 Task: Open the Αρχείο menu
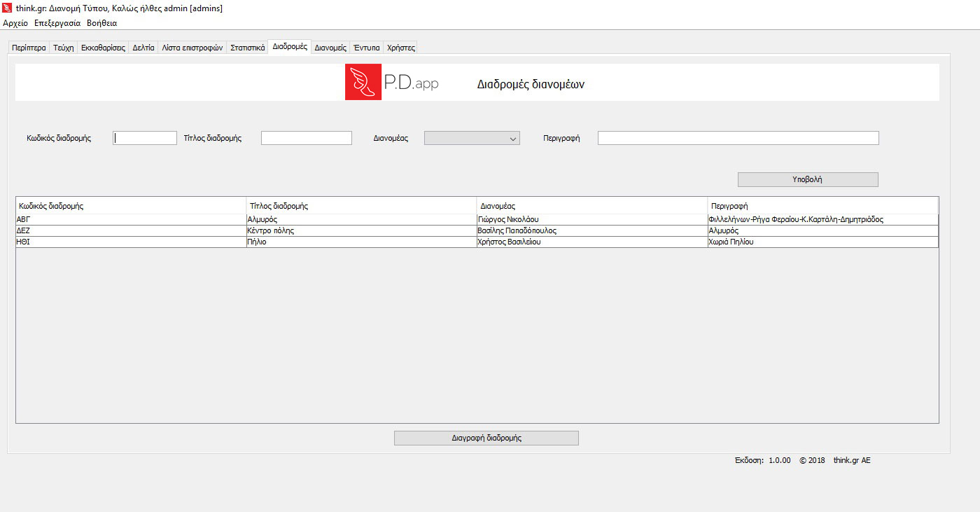coord(15,23)
